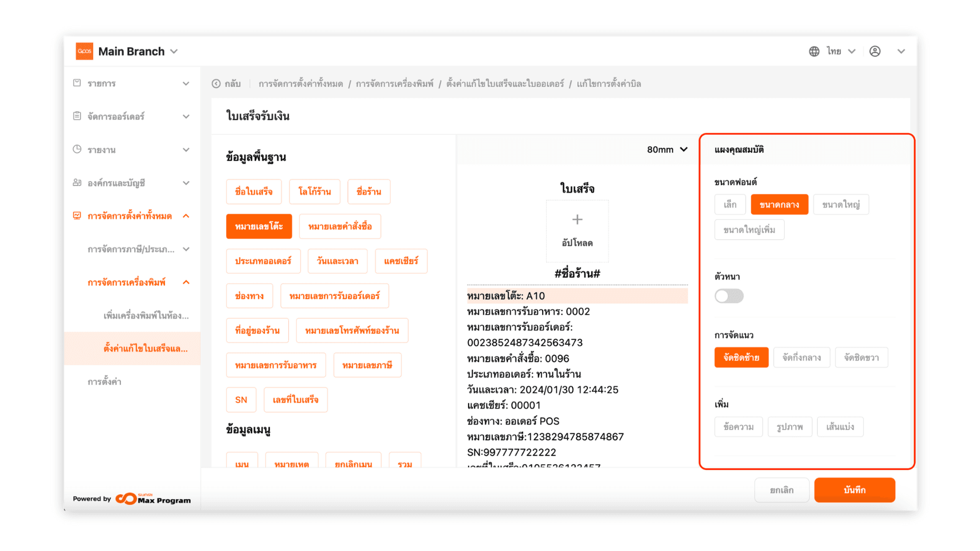Click the plus upload icon in receipt
Screen dimensions: 980x551
[577, 219]
